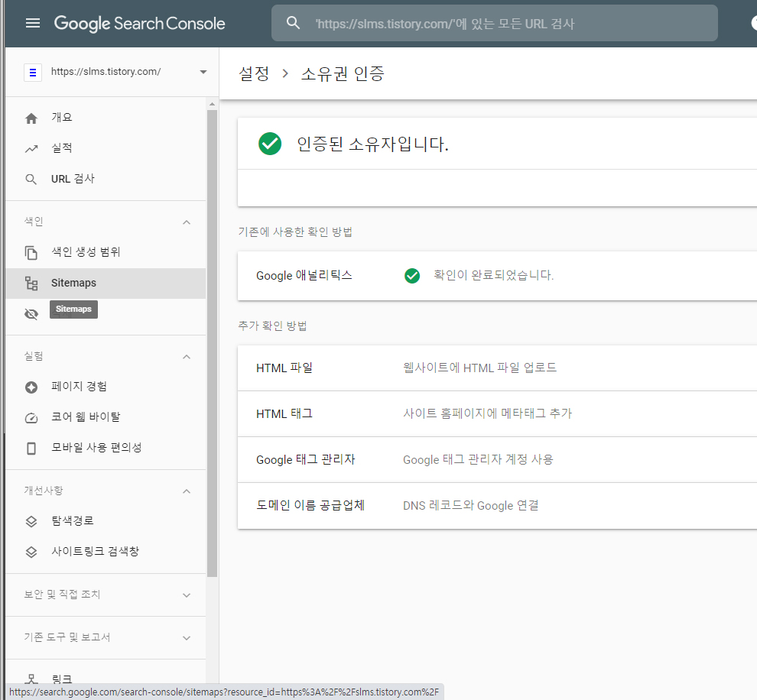Click the crossed-eye removals icon

click(x=31, y=314)
